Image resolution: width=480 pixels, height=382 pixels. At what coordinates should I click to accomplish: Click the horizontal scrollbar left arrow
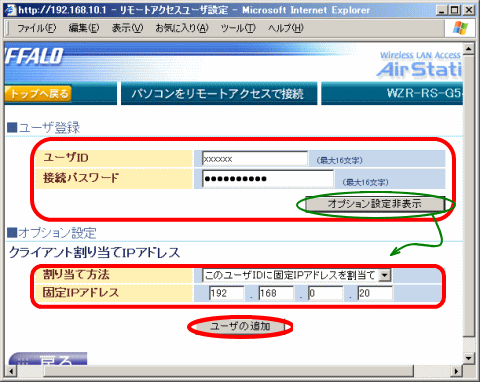click(11, 371)
